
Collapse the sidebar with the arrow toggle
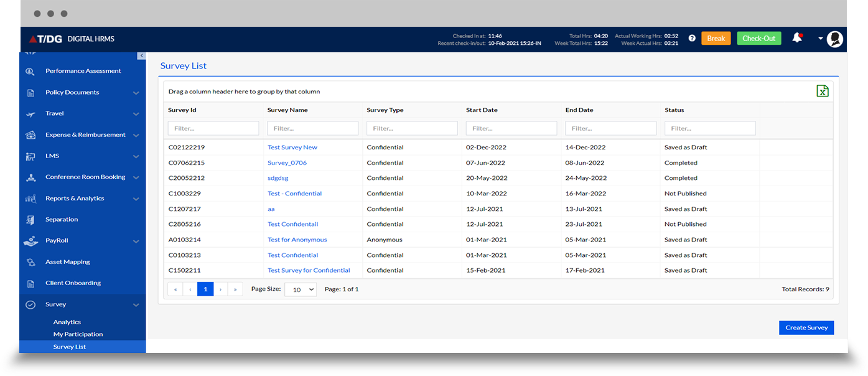point(141,56)
